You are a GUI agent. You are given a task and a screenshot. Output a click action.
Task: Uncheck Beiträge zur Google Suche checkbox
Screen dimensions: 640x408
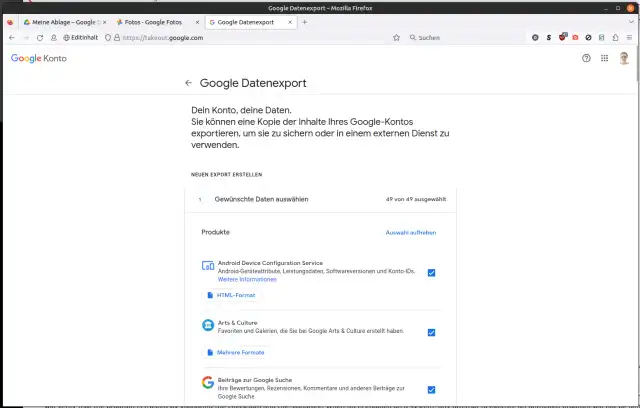431,390
